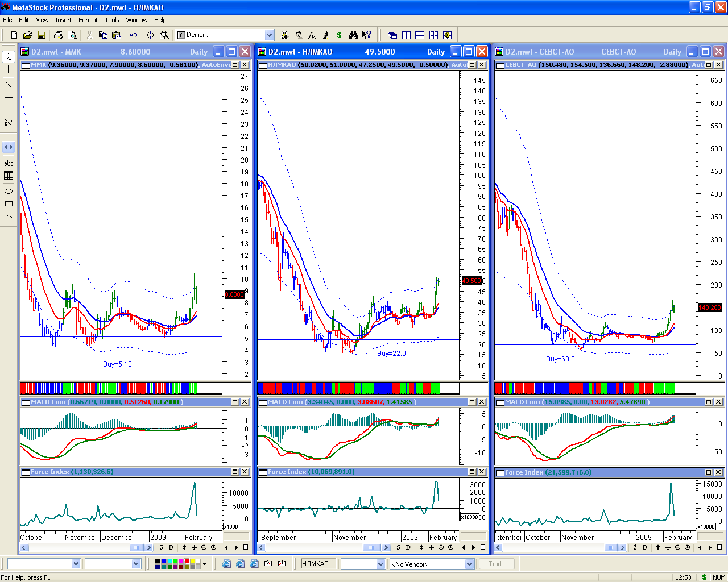Open The Explorer microscope icon
The image size is (728, 582).
(326, 35)
